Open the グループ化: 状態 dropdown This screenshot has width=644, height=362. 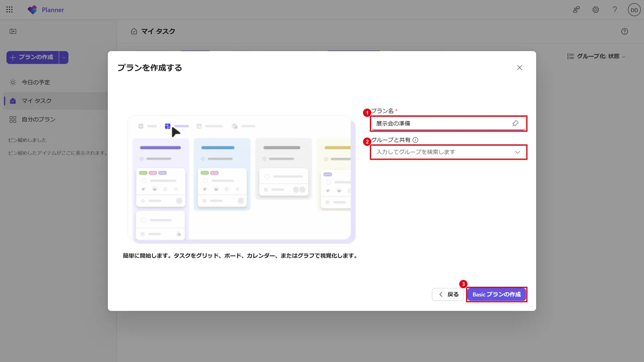pos(596,56)
